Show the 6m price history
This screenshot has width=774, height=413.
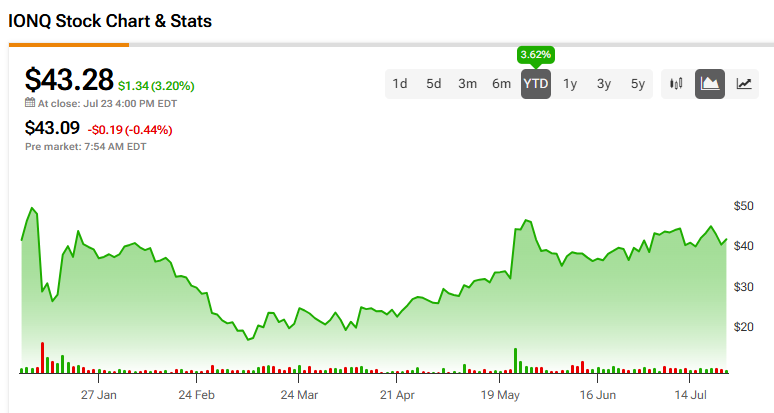click(501, 84)
